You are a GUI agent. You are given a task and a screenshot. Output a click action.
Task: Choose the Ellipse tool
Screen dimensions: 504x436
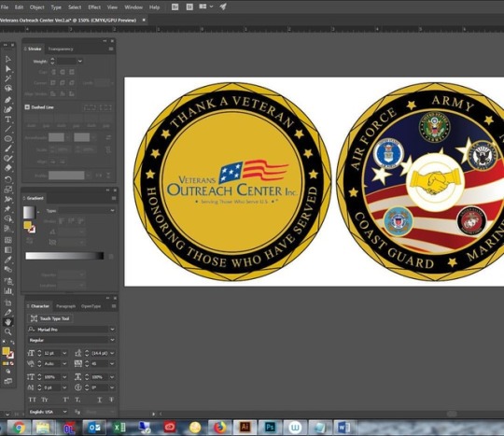pos(8,139)
